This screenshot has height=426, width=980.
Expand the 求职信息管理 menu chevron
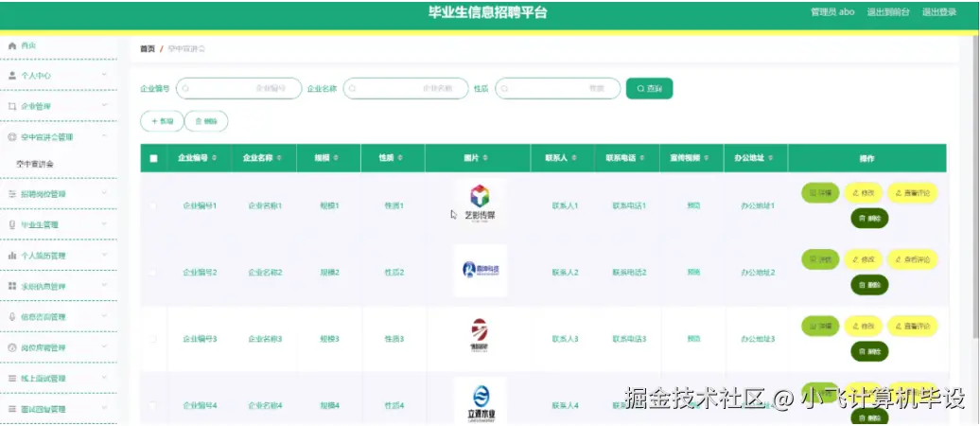[x=104, y=285]
